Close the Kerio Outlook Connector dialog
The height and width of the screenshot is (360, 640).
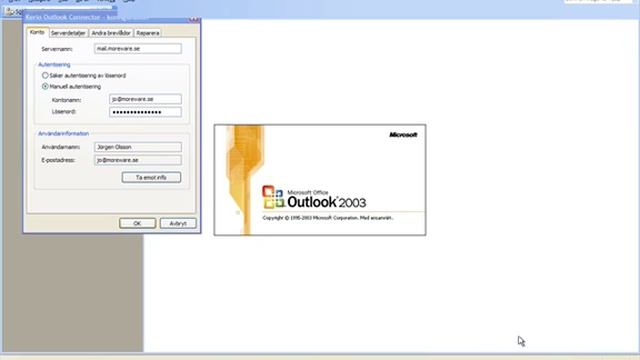(194, 19)
